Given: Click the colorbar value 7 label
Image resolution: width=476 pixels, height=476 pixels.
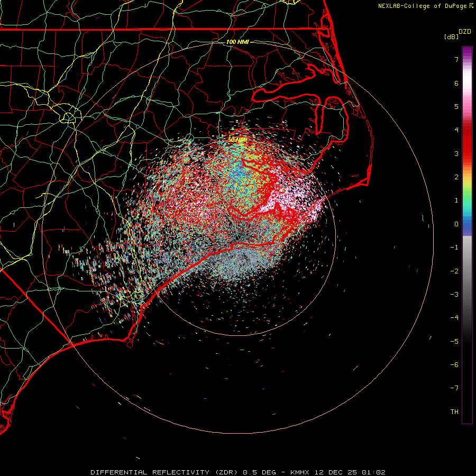Looking at the screenshot, I should 456,59.
